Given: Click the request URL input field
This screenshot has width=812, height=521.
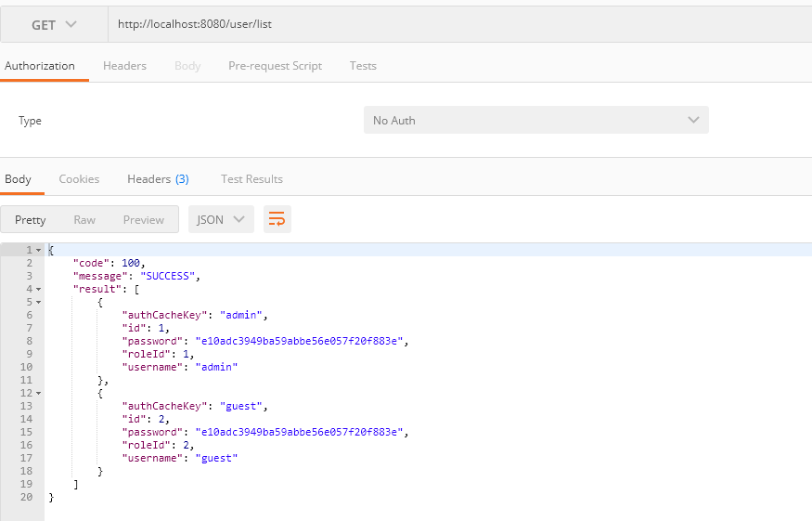Looking at the screenshot, I should point(455,25).
